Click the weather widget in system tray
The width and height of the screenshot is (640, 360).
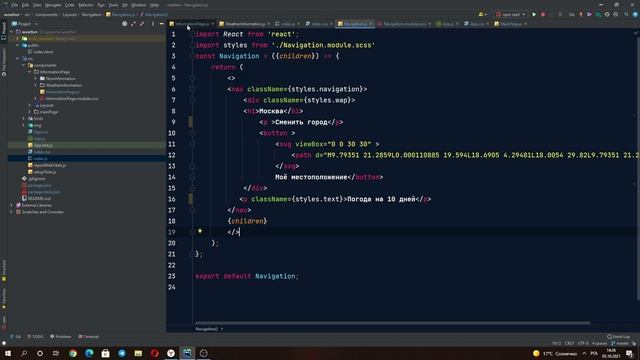coord(555,353)
